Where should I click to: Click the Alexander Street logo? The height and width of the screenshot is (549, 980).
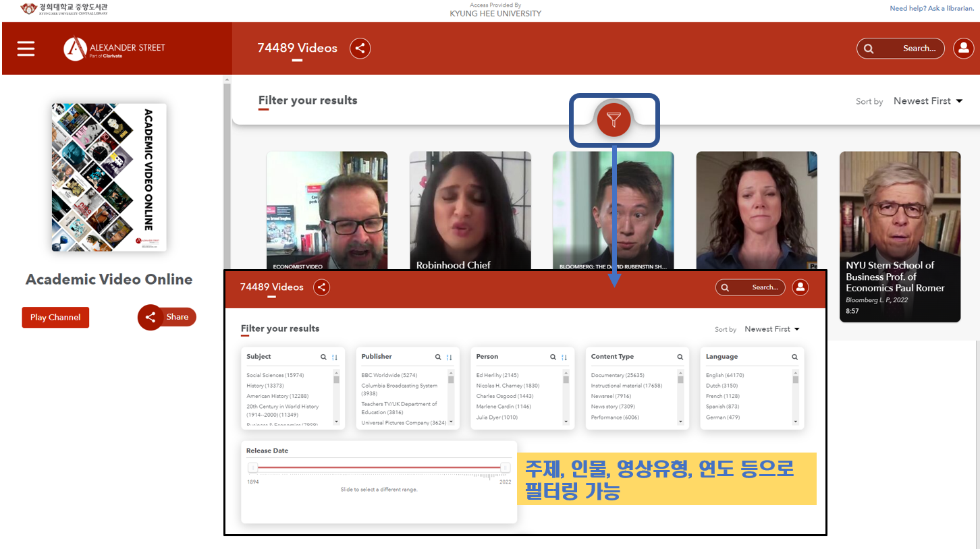coord(114,49)
